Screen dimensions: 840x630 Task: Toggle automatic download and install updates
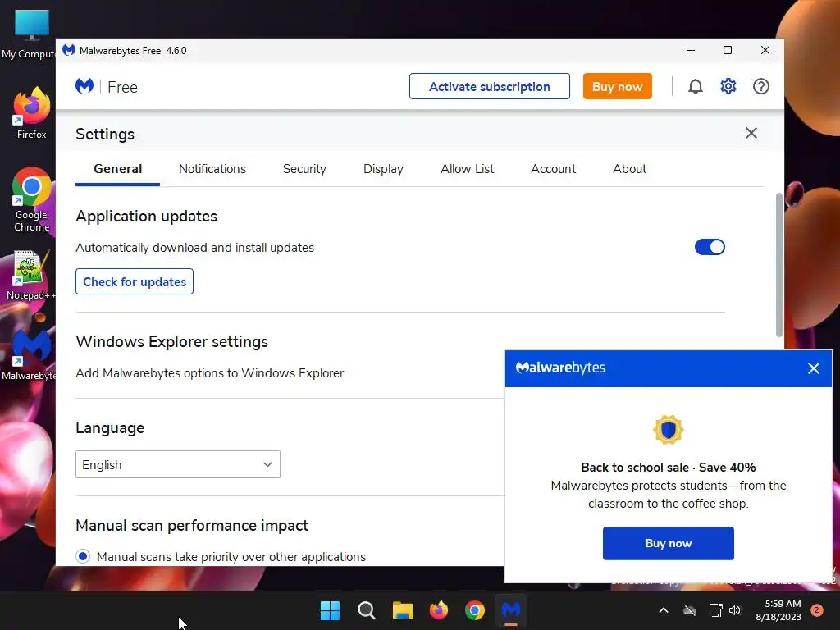[x=710, y=247]
